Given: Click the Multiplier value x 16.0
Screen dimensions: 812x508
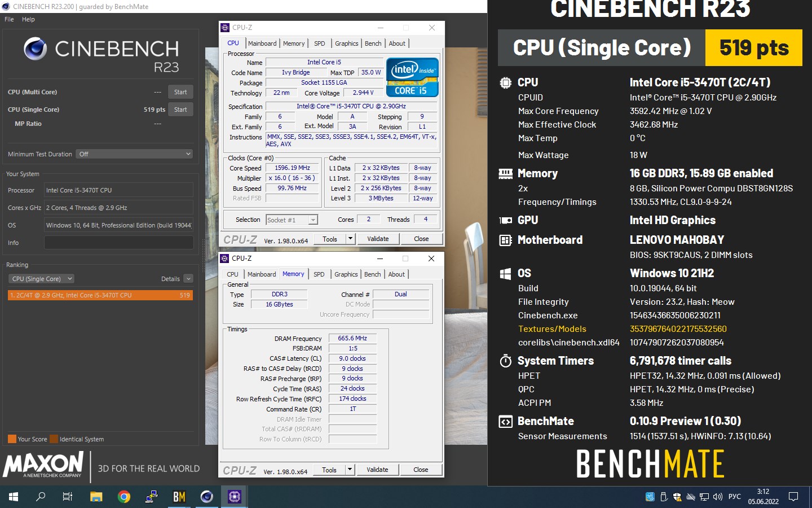Looking at the screenshot, I should click(292, 178).
